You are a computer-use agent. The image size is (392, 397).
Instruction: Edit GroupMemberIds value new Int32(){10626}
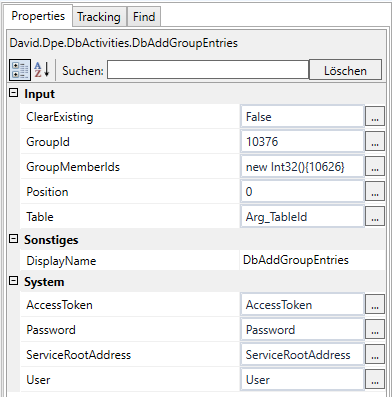click(x=302, y=167)
